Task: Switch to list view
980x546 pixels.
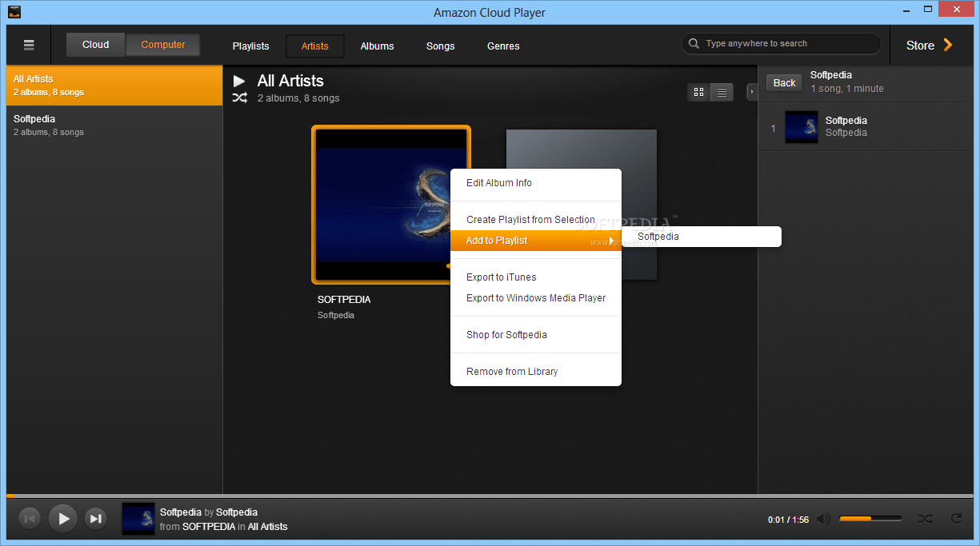Action: [722, 93]
